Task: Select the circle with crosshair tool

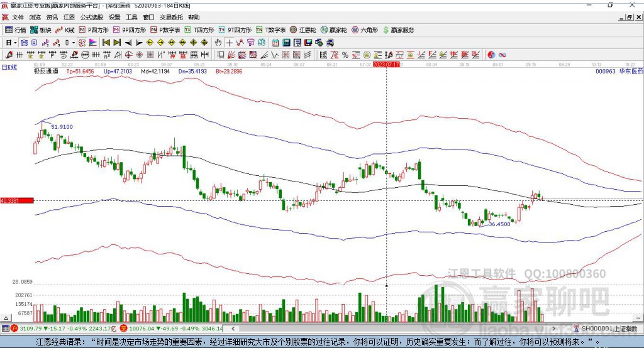Action: 128,55
